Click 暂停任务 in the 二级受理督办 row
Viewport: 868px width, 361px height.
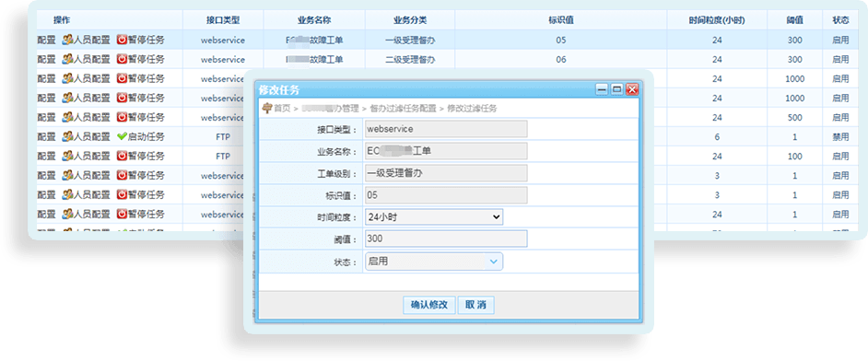pos(141,59)
